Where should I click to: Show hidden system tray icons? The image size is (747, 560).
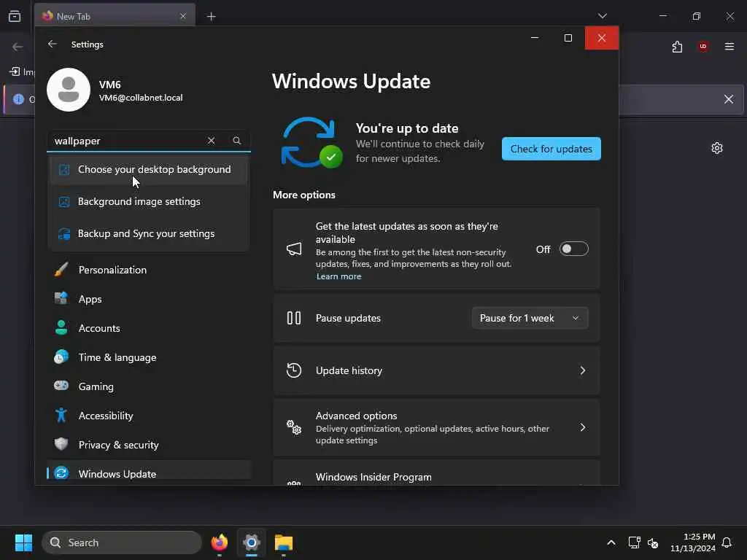click(611, 542)
